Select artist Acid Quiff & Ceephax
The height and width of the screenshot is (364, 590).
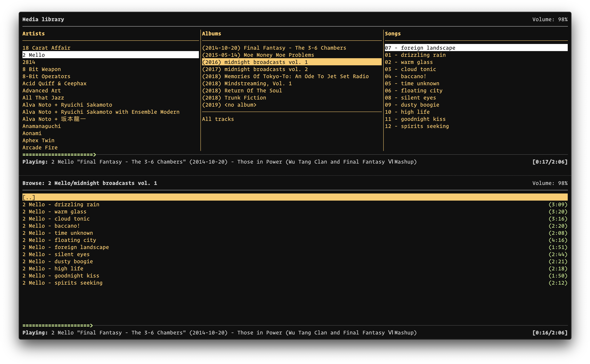coord(55,83)
